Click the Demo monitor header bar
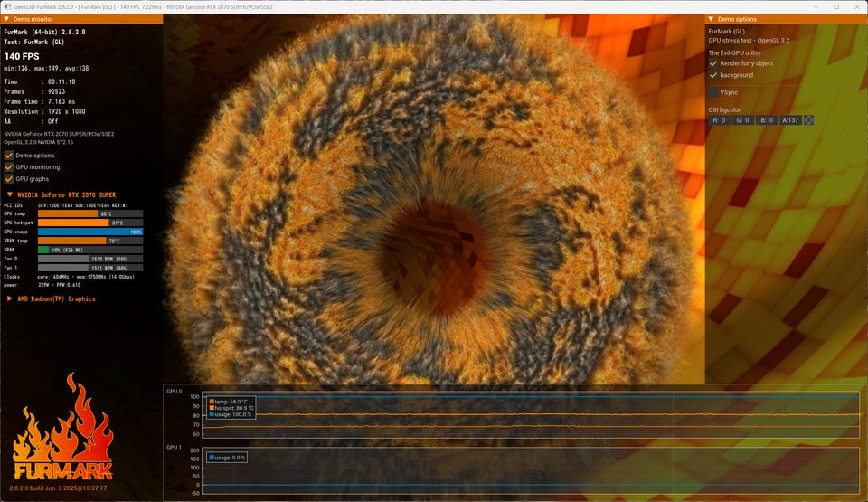Screen dimensions: 868x502 pos(81,19)
